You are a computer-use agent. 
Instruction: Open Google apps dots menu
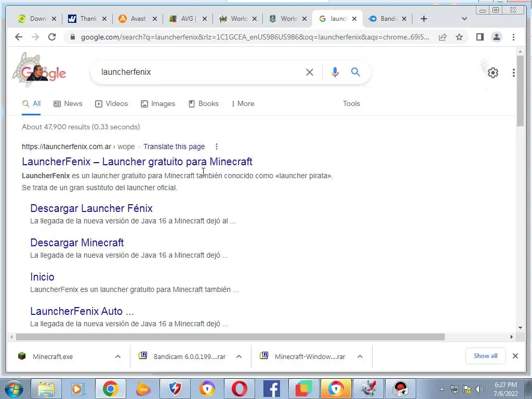tap(514, 73)
